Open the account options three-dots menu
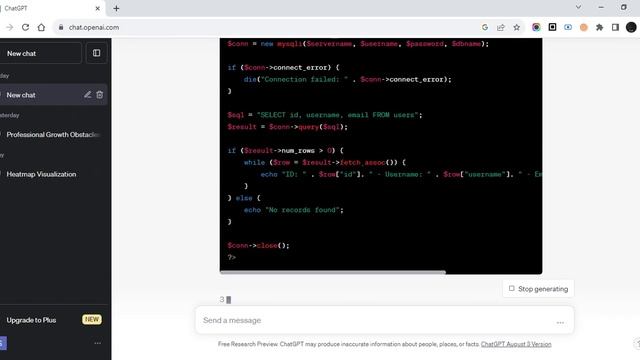 pyautogui.click(x=98, y=343)
